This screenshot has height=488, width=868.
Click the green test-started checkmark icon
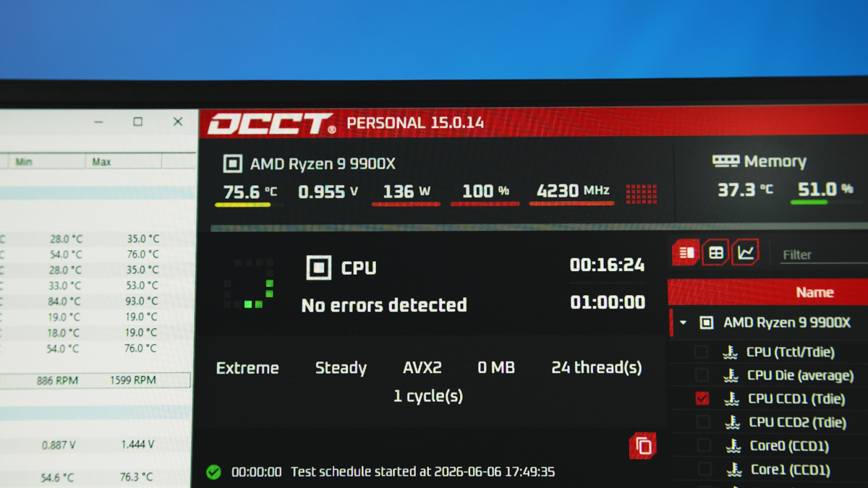tap(213, 472)
